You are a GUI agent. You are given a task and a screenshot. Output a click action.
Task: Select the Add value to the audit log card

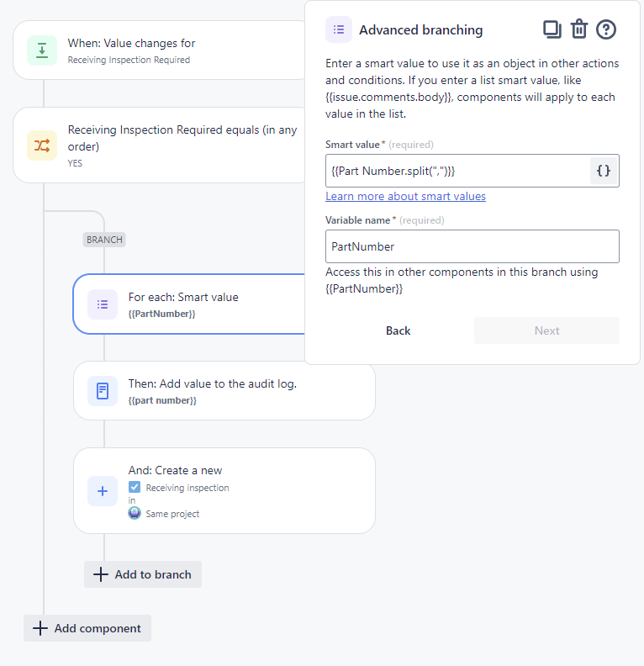coord(224,391)
